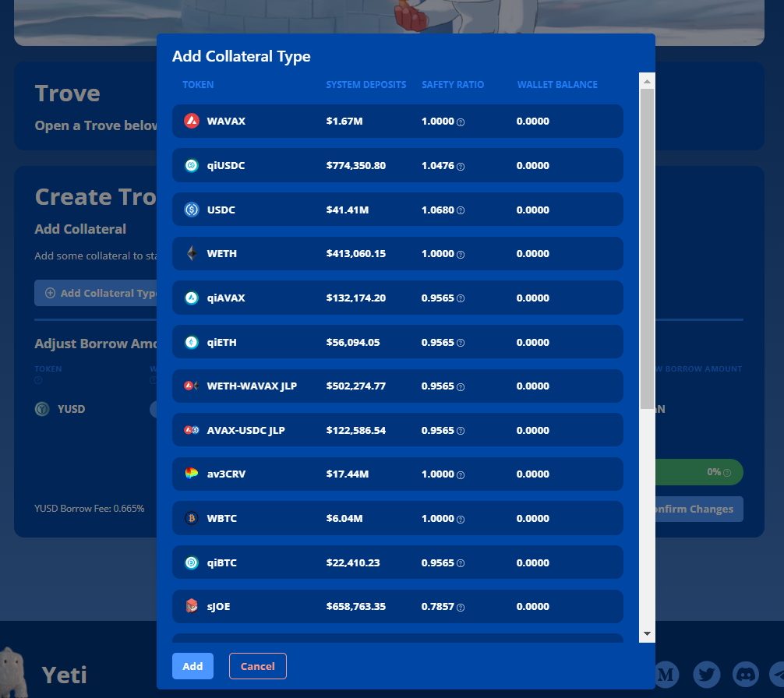Open the Twitter link in footer
This screenshot has width=784, height=698.
(707, 675)
